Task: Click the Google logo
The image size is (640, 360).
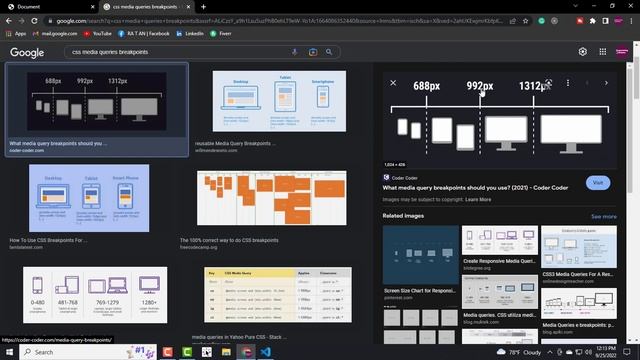Action: tap(27, 52)
